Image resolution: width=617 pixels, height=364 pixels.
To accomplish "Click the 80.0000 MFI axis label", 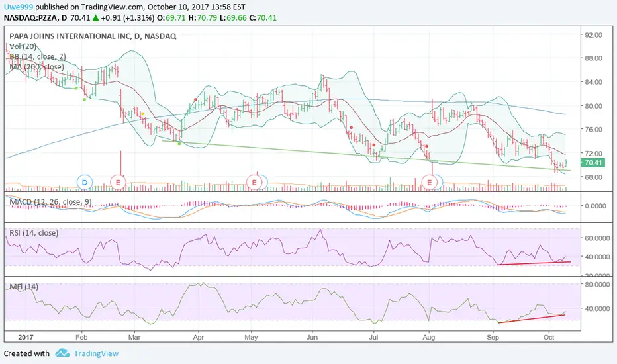I will (x=597, y=284).
